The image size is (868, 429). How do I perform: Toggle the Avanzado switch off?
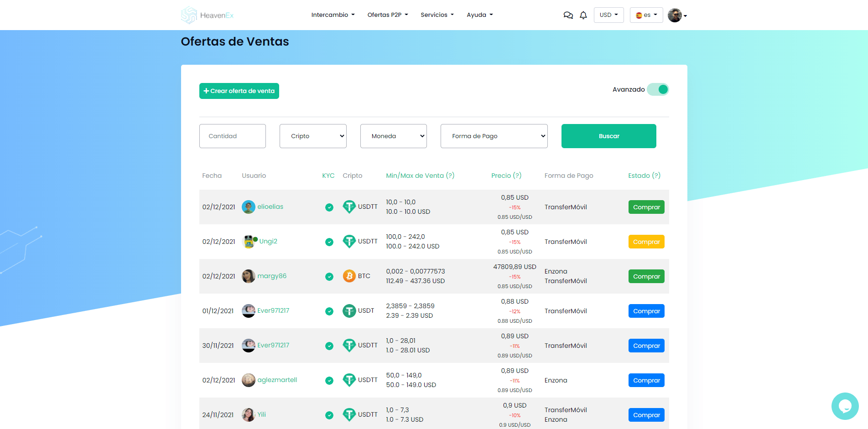(658, 89)
